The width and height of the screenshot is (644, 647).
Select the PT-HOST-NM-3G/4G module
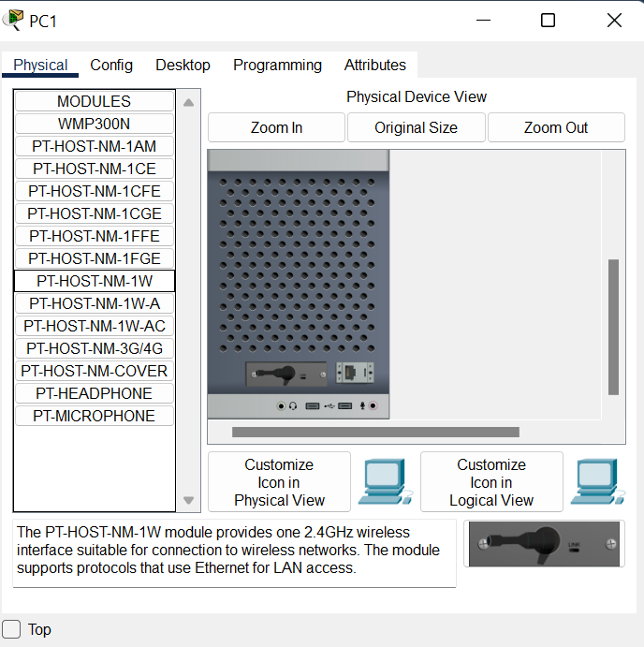click(94, 348)
